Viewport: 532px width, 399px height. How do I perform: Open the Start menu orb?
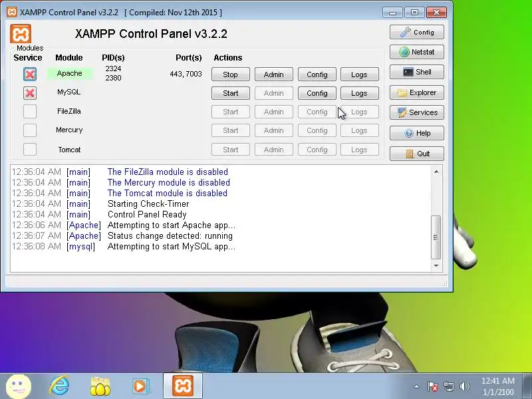pos(19,386)
